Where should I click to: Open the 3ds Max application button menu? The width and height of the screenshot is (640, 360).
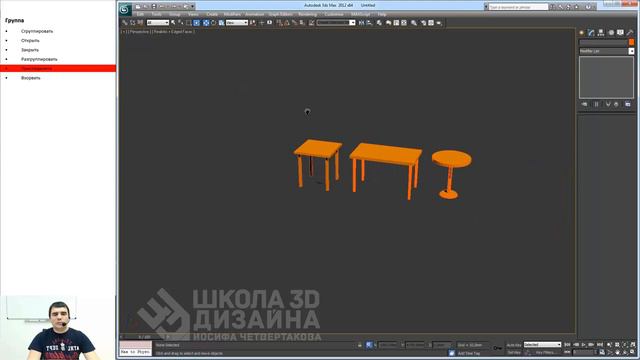(x=124, y=9)
